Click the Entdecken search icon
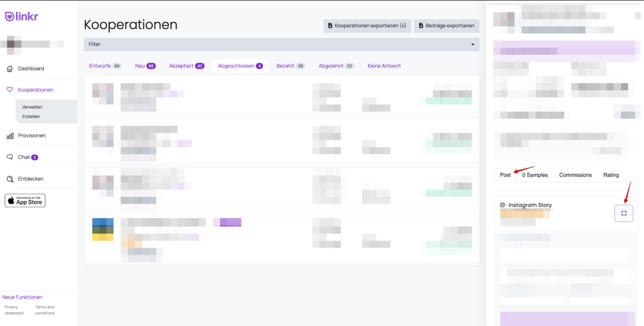 pos(10,179)
